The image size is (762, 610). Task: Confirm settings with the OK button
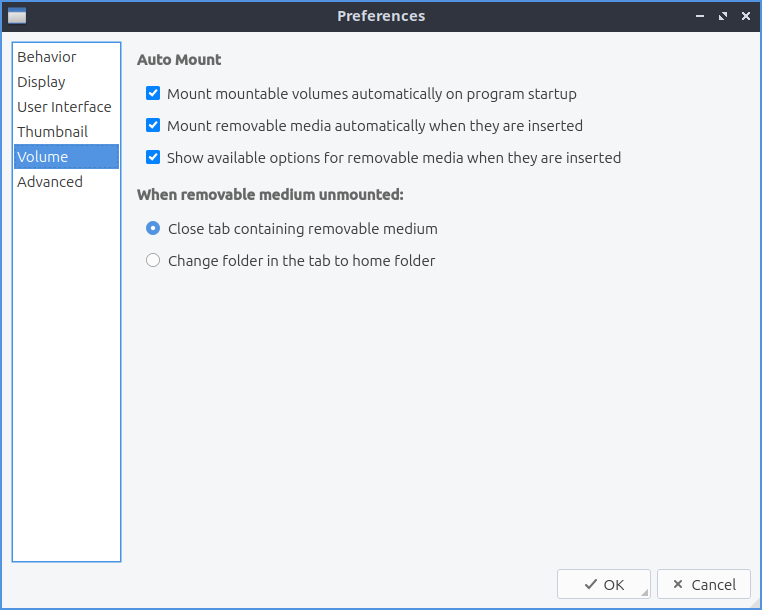(603, 585)
